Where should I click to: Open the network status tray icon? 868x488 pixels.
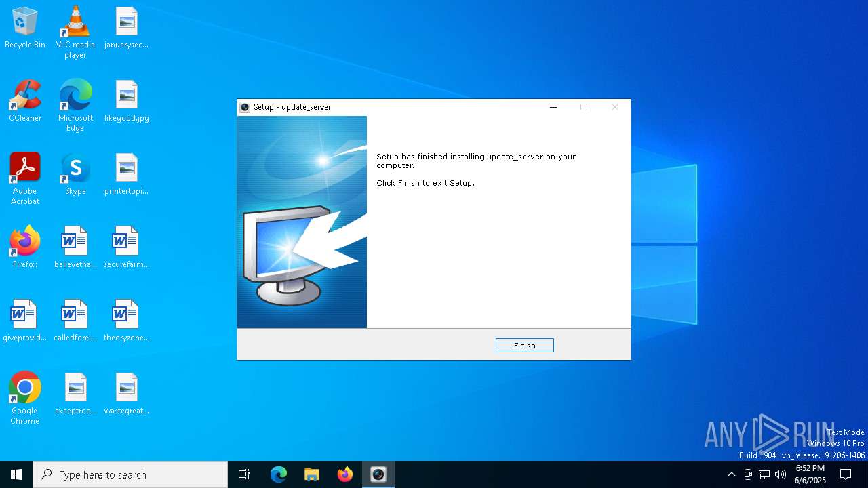pos(764,474)
